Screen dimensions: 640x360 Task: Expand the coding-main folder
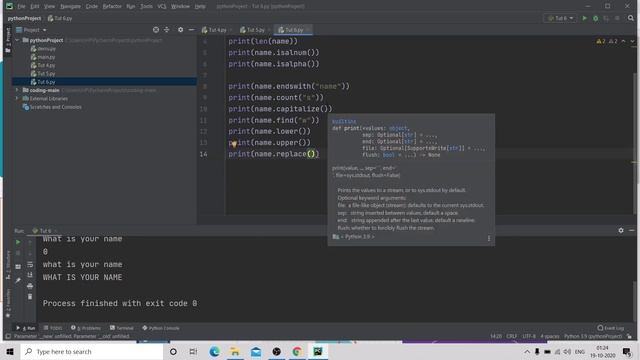(17, 90)
